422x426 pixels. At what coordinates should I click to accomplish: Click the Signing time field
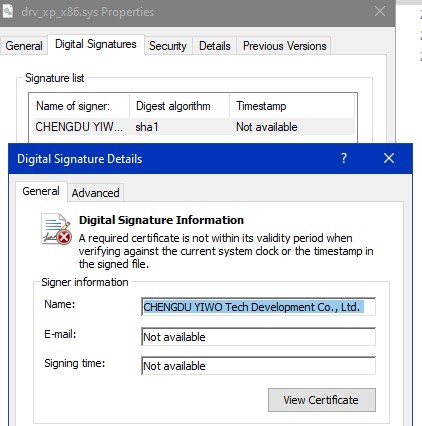(x=258, y=366)
